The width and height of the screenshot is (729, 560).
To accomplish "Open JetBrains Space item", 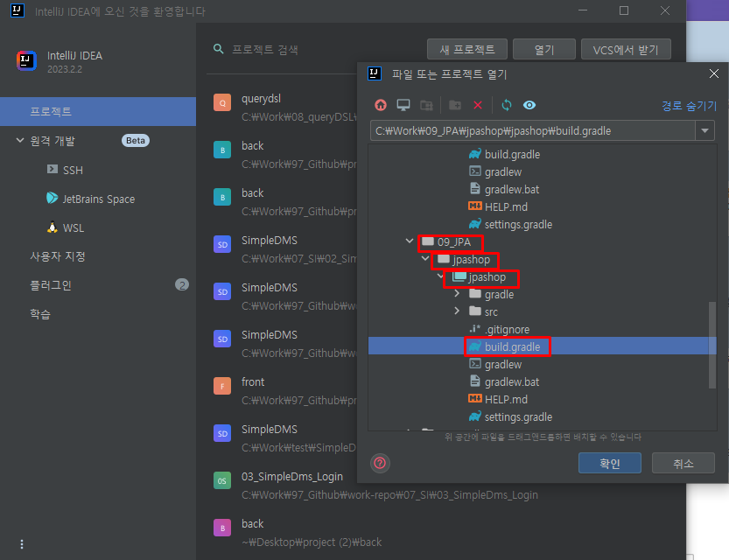I will click(91, 199).
